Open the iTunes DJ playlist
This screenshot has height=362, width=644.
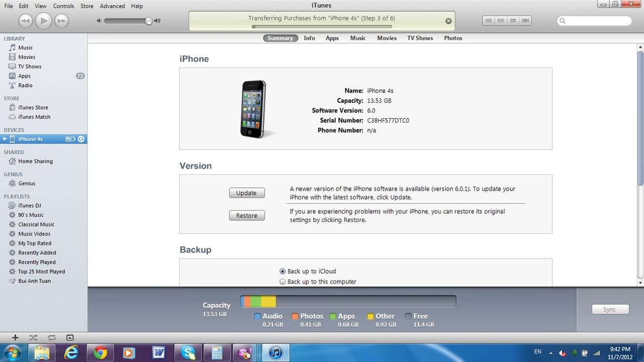(x=29, y=206)
